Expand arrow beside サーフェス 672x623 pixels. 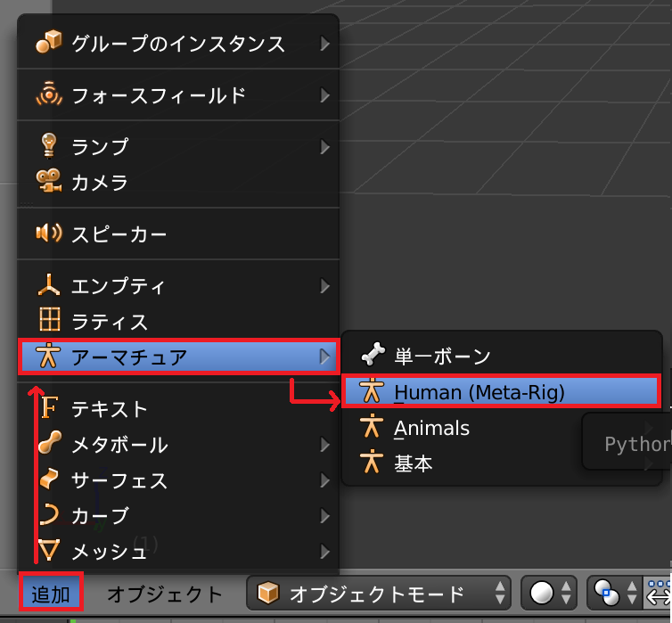(325, 480)
